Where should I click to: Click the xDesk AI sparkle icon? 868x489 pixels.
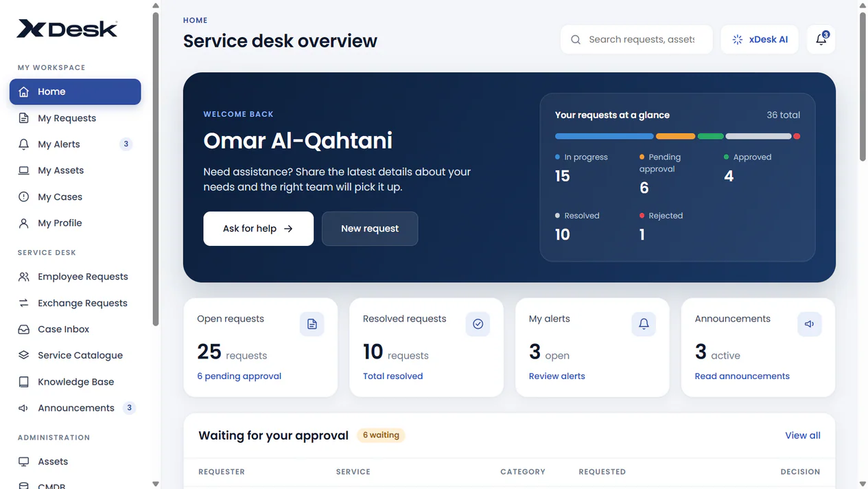(738, 40)
